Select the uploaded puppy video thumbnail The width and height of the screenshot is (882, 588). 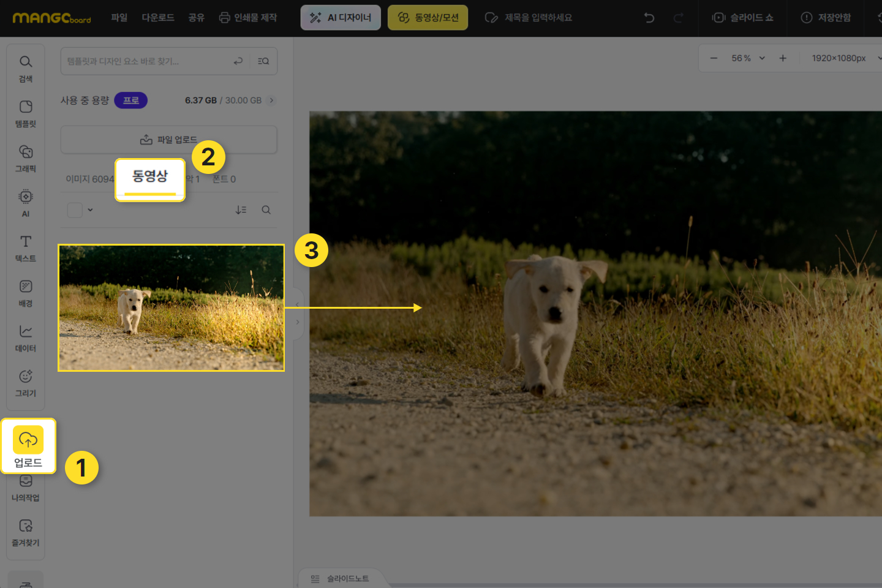tap(171, 307)
